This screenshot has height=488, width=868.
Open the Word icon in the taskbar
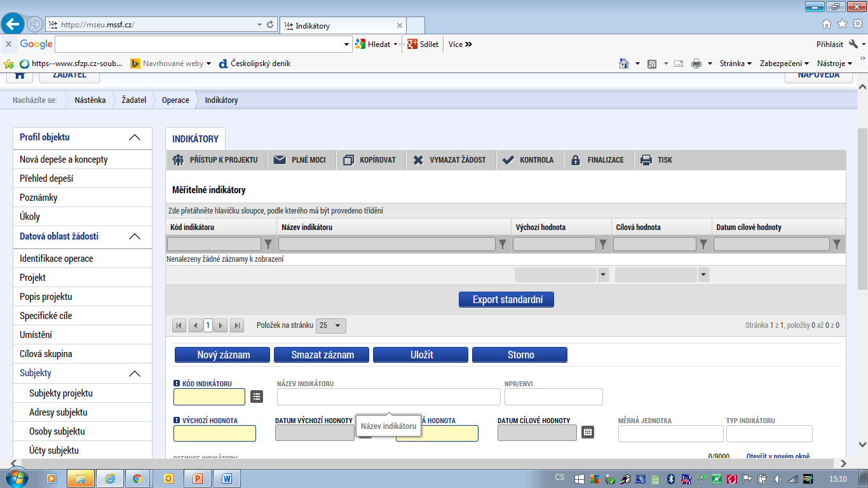(x=227, y=478)
